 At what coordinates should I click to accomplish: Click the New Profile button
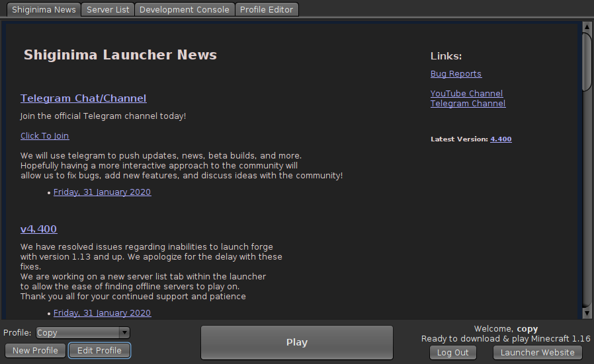[35, 350]
